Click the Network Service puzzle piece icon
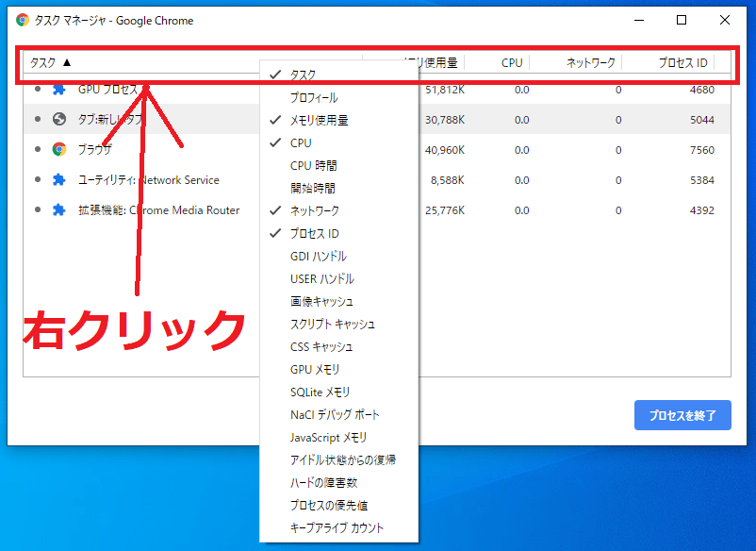The image size is (756, 551). coord(58,180)
